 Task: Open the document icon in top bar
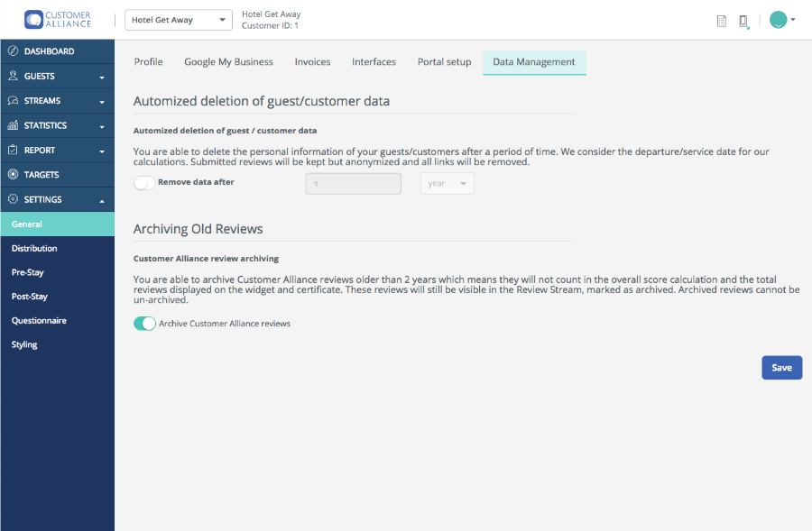pos(722,21)
